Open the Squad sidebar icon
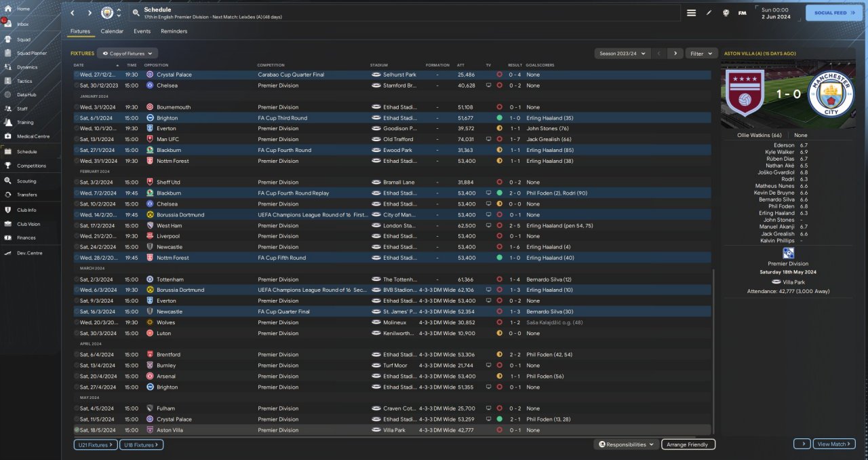Screen dimensions: 868x460 coord(7,39)
